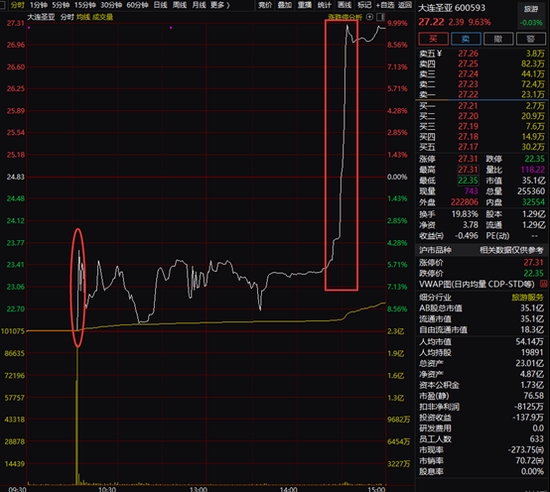The width and height of the screenshot is (550, 492).
Task: Open the 涨跌停分析 analysis dropdown
Action: click(x=345, y=17)
